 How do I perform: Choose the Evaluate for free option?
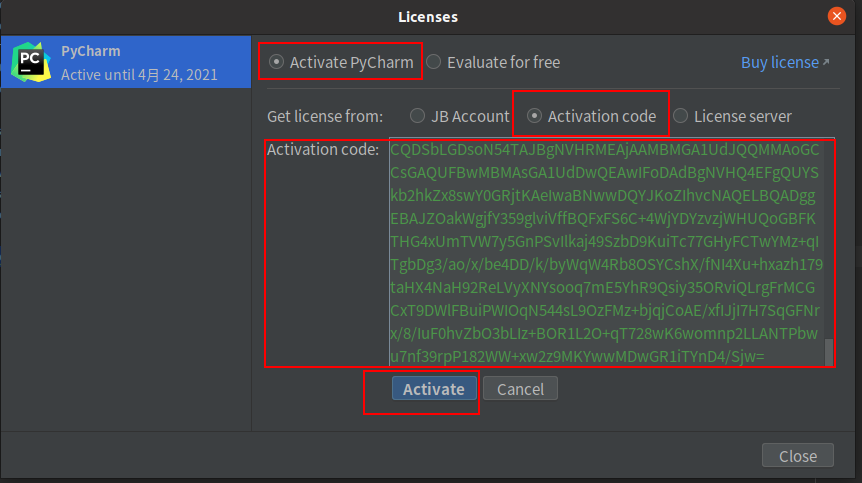coord(433,62)
